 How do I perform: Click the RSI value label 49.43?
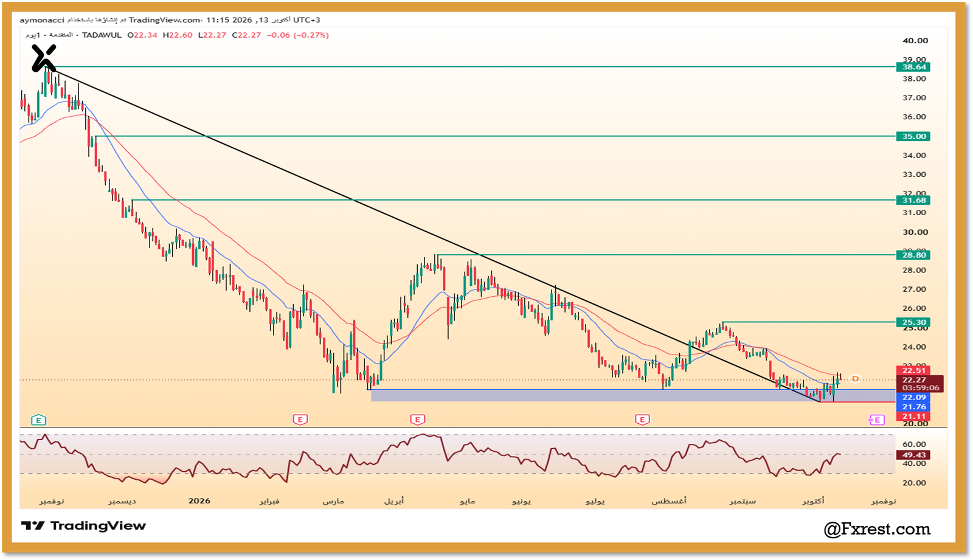pyautogui.click(x=913, y=455)
